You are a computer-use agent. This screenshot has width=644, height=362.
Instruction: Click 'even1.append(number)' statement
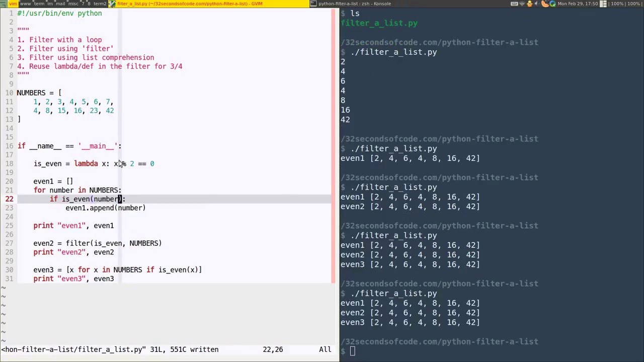point(106,208)
